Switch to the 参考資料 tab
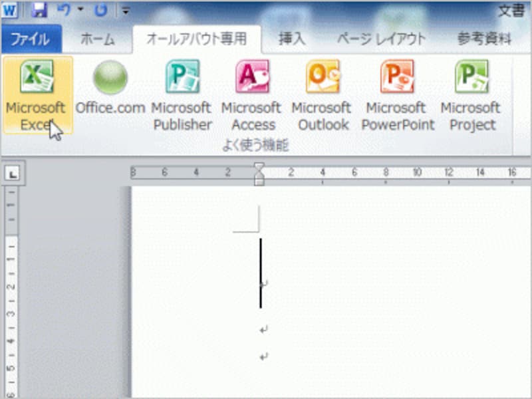Screen dimensions: 532x399 point(484,39)
